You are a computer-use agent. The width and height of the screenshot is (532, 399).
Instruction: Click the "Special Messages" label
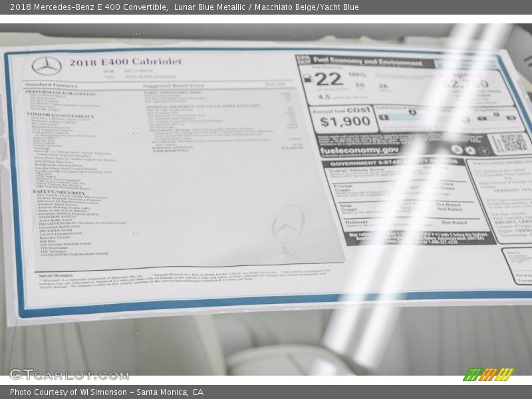[56, 275]
